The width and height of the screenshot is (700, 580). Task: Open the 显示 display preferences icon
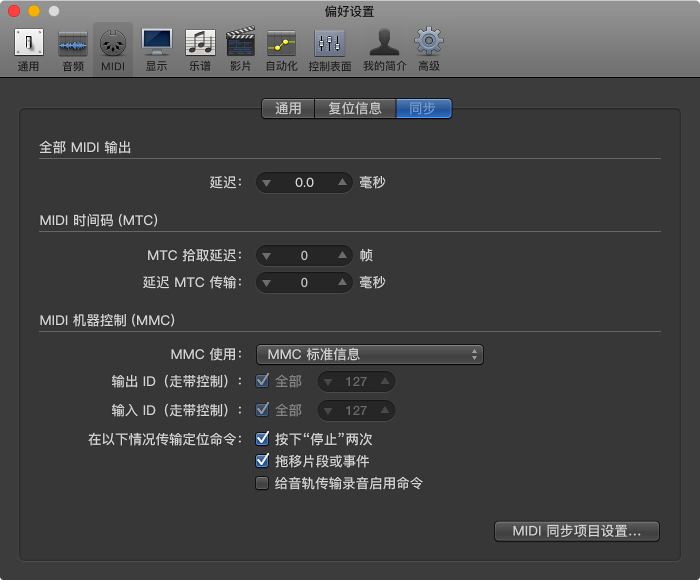click(x=157, y=50)
